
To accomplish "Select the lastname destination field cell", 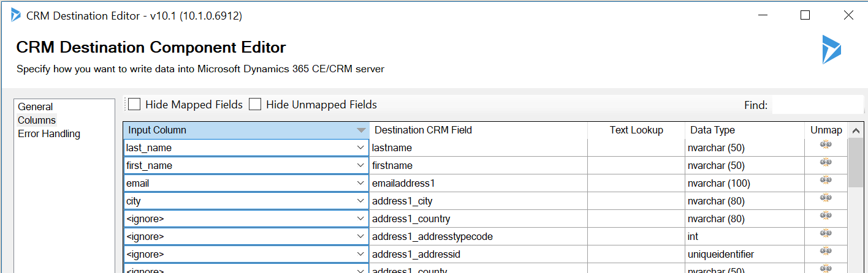I will coord(478,148).
